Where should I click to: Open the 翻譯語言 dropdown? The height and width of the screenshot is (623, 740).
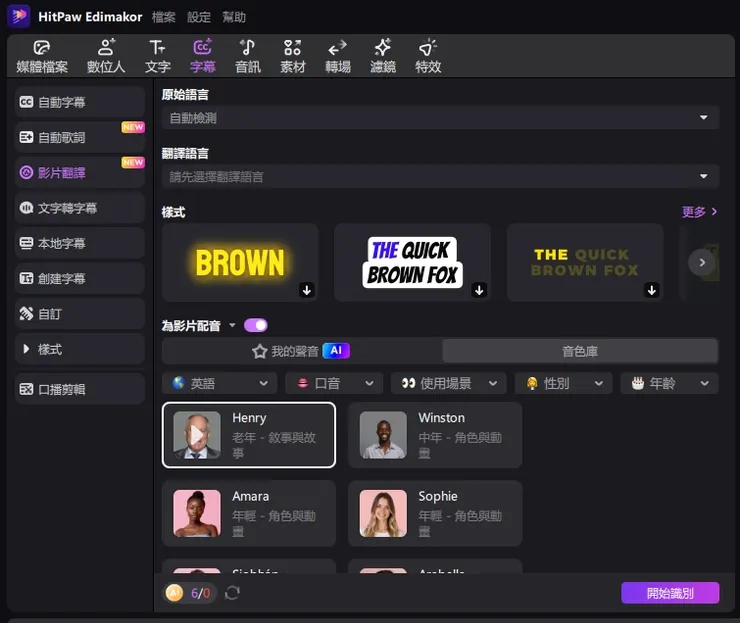[440, 177]
